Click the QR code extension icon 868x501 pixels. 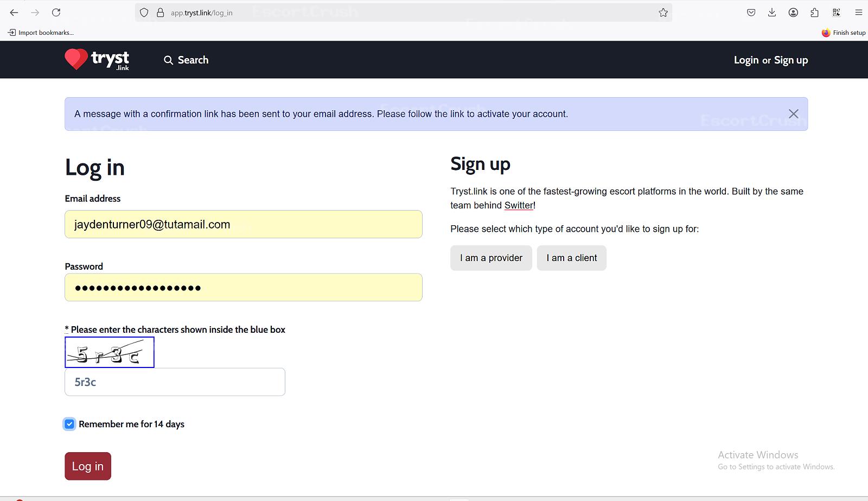tap(836, 12)
